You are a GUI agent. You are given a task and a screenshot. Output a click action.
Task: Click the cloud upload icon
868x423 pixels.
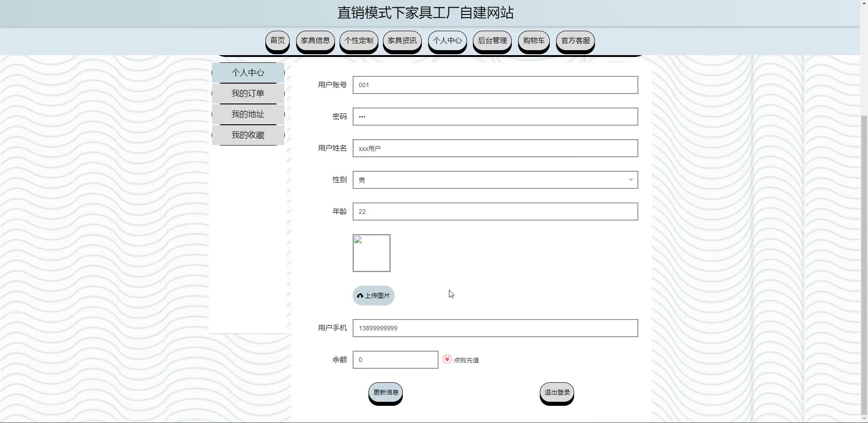pos(360,296)
